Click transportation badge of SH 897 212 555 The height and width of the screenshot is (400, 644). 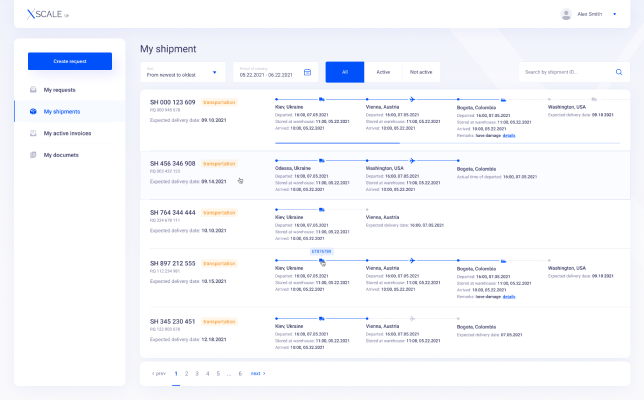click(219, 263)
